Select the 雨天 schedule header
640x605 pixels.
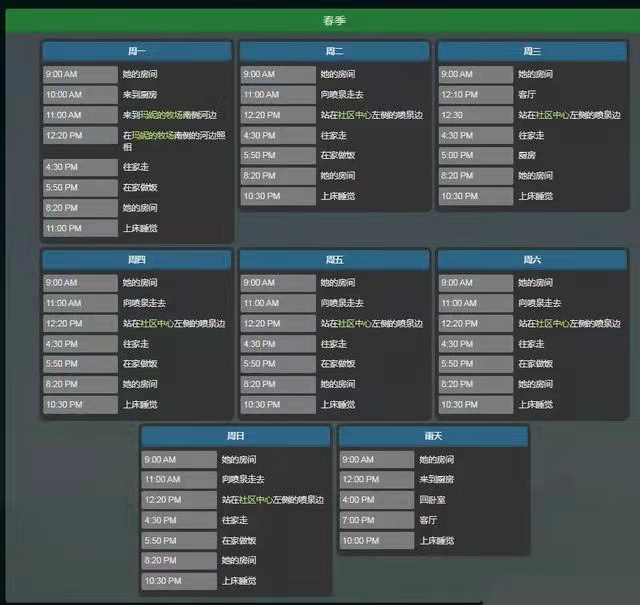(433, 436)
